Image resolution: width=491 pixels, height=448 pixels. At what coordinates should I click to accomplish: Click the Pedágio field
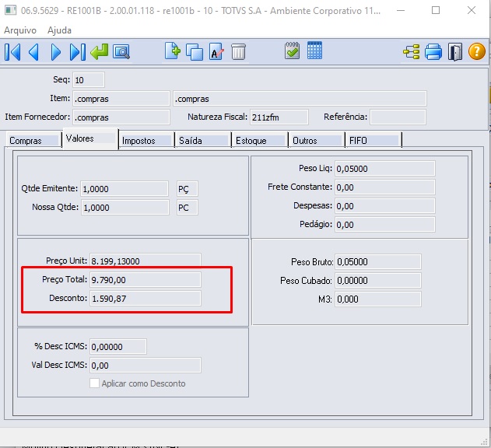click(x=385, y=225)
